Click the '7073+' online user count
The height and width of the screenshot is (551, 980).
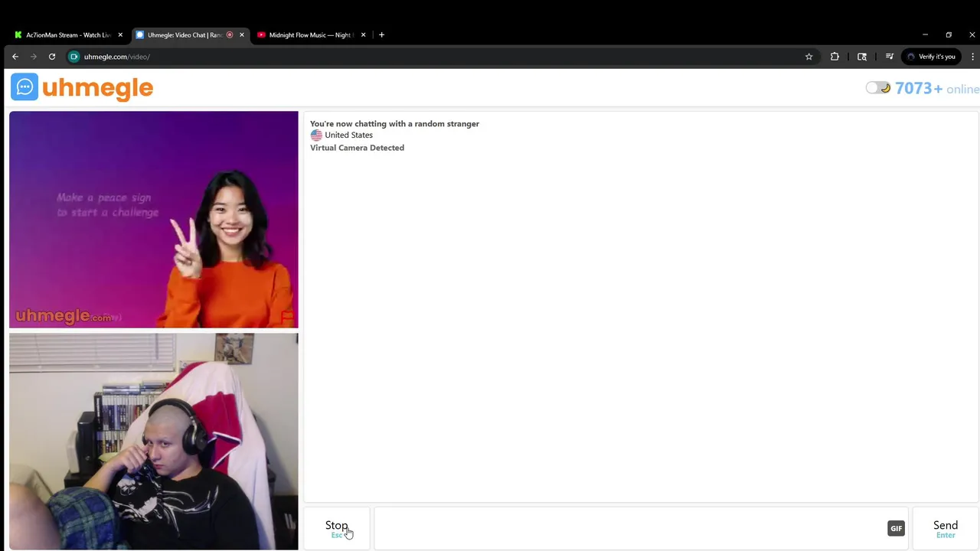919,88
